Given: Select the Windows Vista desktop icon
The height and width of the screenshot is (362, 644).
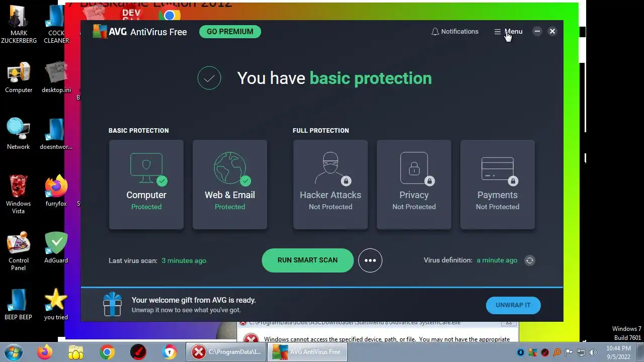Looking at the screenshot, I should coord(19,194).
